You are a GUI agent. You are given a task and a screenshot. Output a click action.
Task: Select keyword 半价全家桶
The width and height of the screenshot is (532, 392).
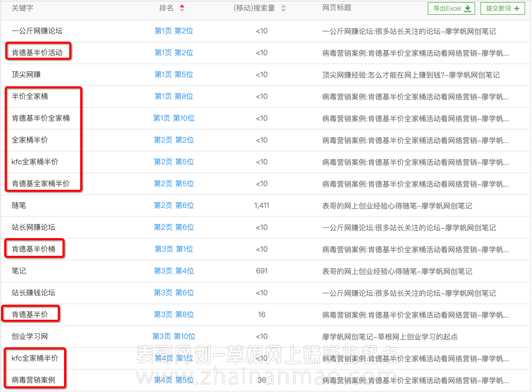coord(30,96)
